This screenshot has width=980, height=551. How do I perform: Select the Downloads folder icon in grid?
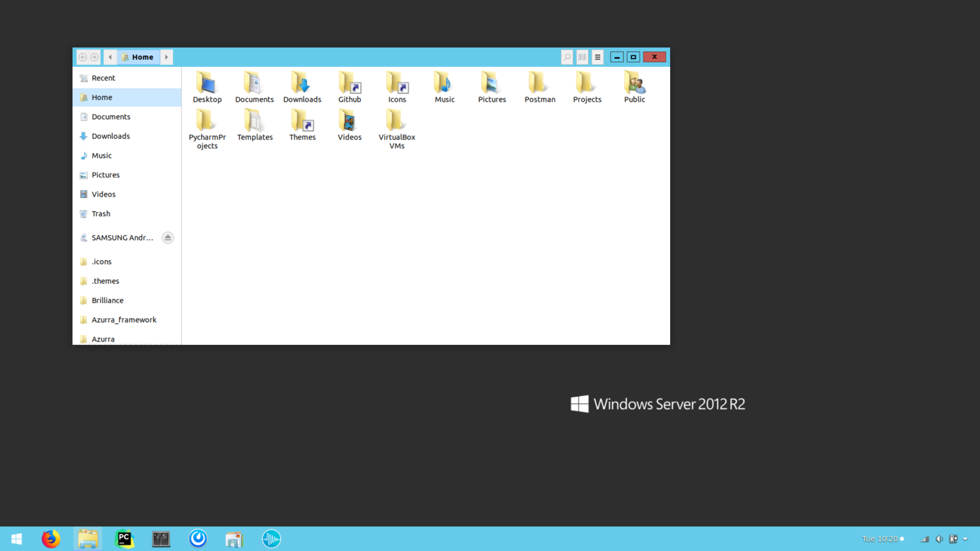[302, 87]
